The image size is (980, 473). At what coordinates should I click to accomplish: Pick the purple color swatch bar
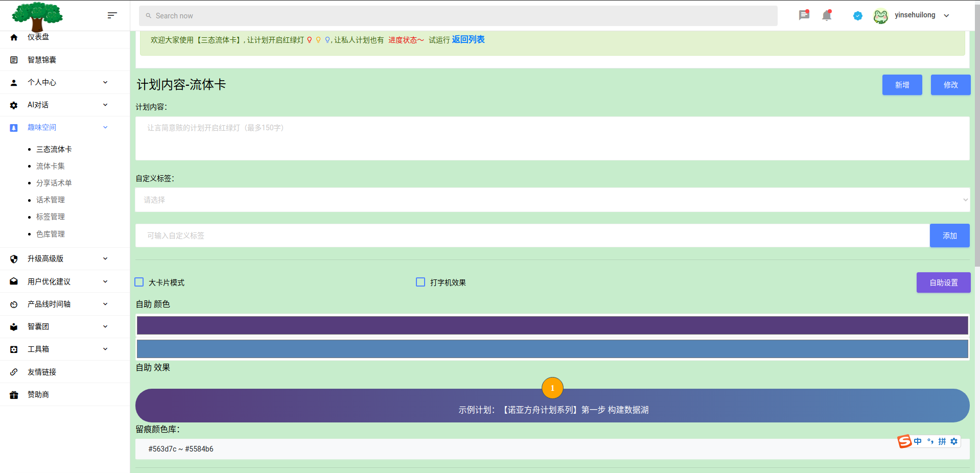pos(552,325)
